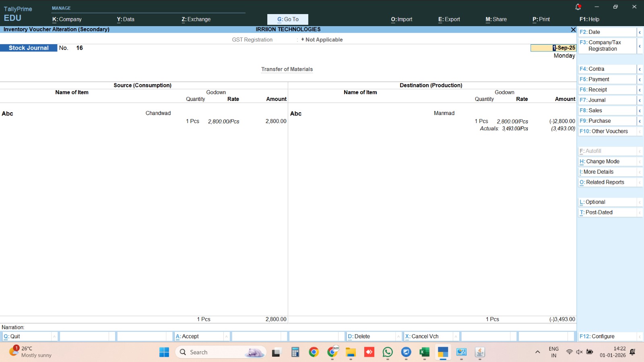The height and width of the screenshot is (362, 644).
Task: Expand the chevron beside F2: Date
Action: click(x=639, y=32)
